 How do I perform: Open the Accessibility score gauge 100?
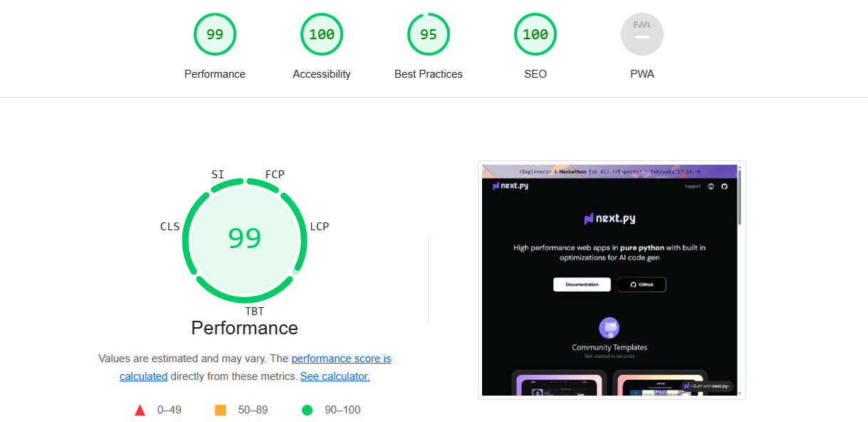tap(322, 34)
